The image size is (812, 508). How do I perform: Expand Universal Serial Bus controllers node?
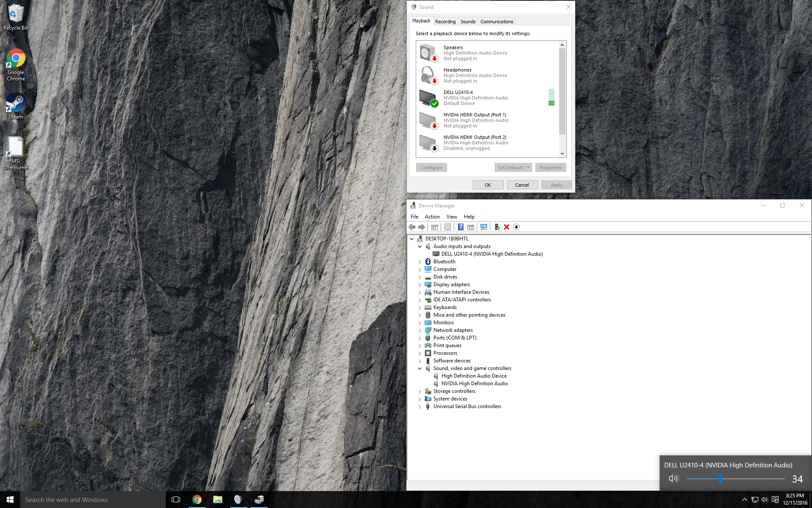[x=420, y=406]
